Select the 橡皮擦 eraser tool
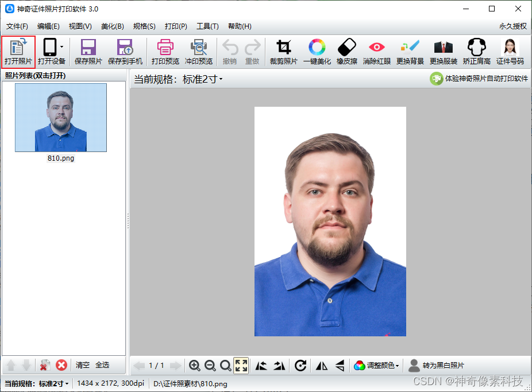The width and height of the screenshot is (532, 392). pos(347,52)
